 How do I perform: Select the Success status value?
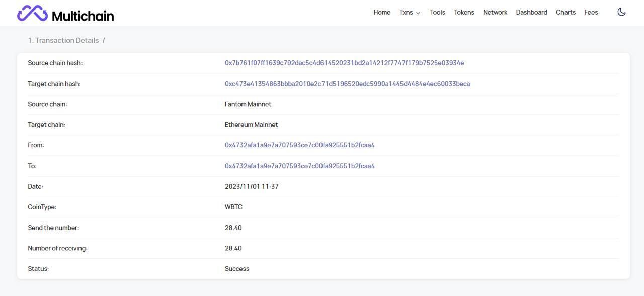237,269
